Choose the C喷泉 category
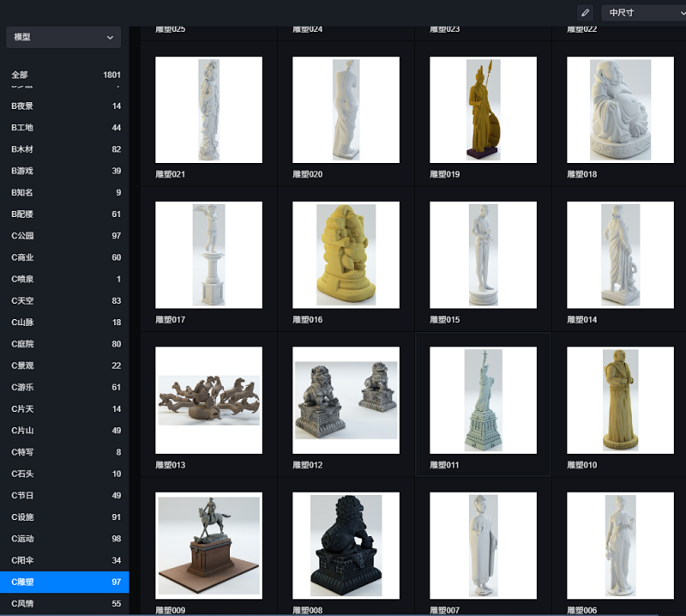 [x=65, y=279]
